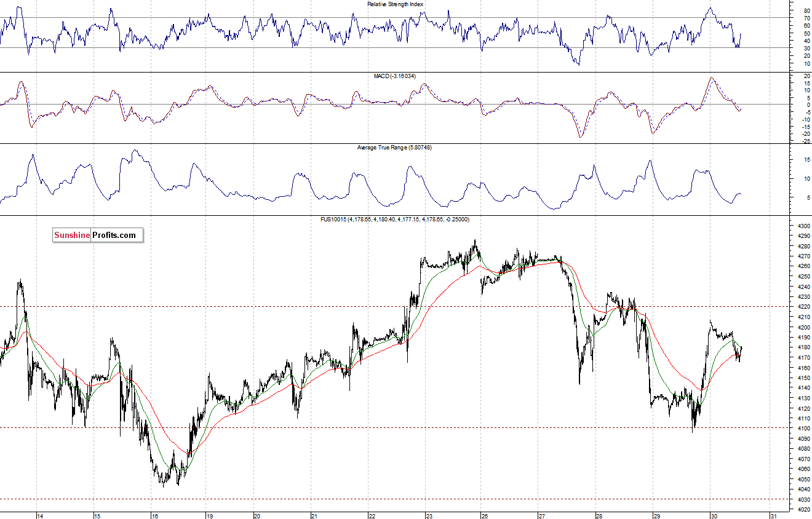The image size is (812, 519).
Task: Select date label 29 on time axis
Action: click(x=656, y=516)
